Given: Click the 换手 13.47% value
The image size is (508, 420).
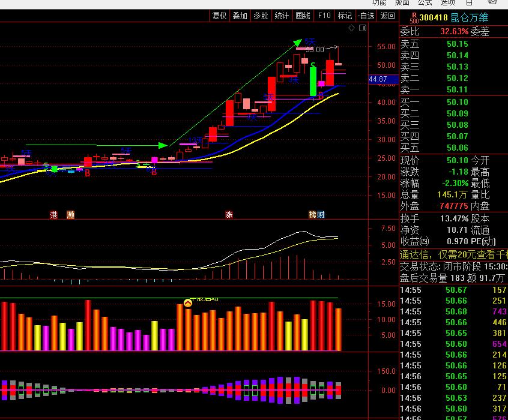Looking at the screenshot, I should (454, 218).
